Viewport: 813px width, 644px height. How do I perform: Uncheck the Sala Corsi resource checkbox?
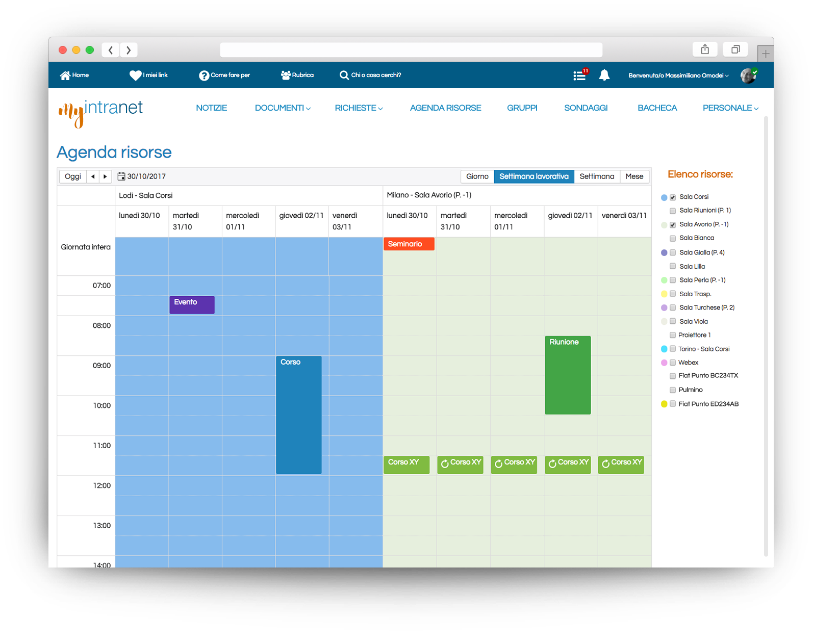pos(673,197)
